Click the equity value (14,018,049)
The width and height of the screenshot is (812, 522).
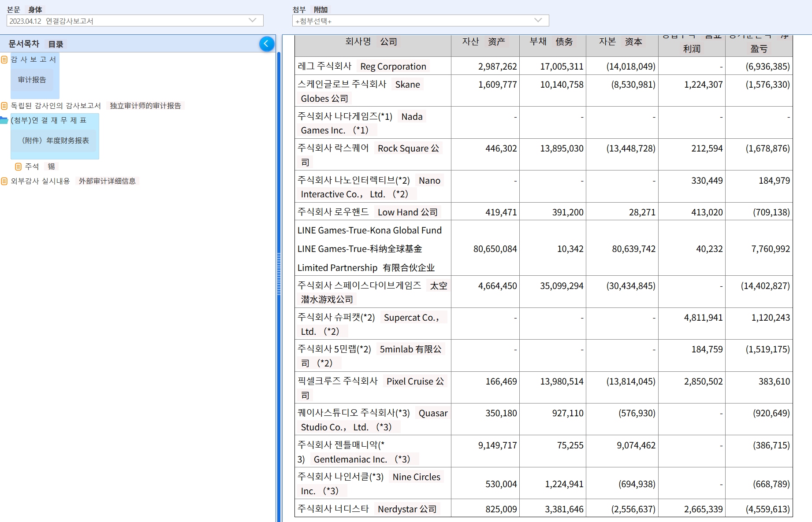(x=631, y=67)
